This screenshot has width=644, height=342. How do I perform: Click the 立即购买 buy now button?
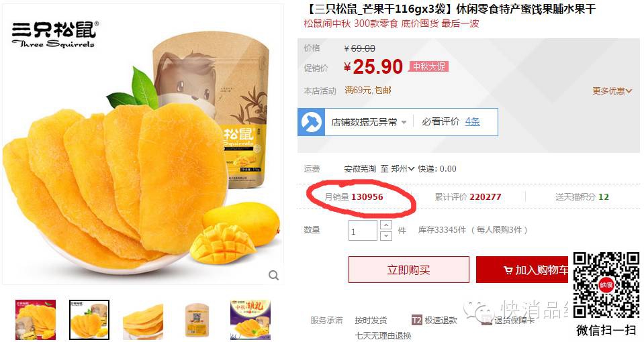(409, 270)
